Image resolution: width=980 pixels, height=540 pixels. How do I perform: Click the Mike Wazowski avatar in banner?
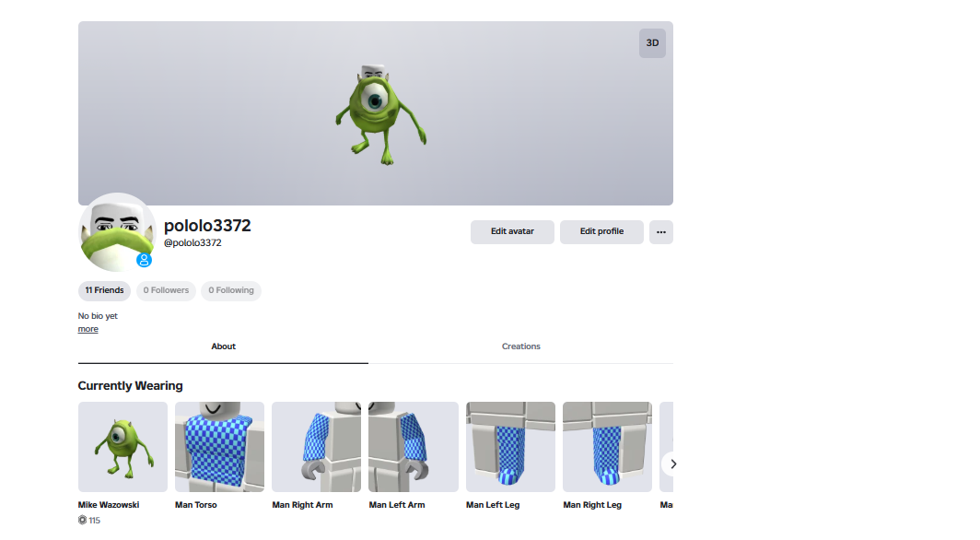(x=380, y=114)
